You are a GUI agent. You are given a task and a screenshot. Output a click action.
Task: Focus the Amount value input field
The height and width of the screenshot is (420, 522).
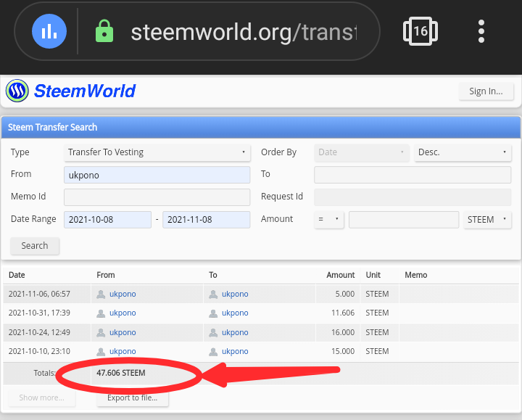404,220
